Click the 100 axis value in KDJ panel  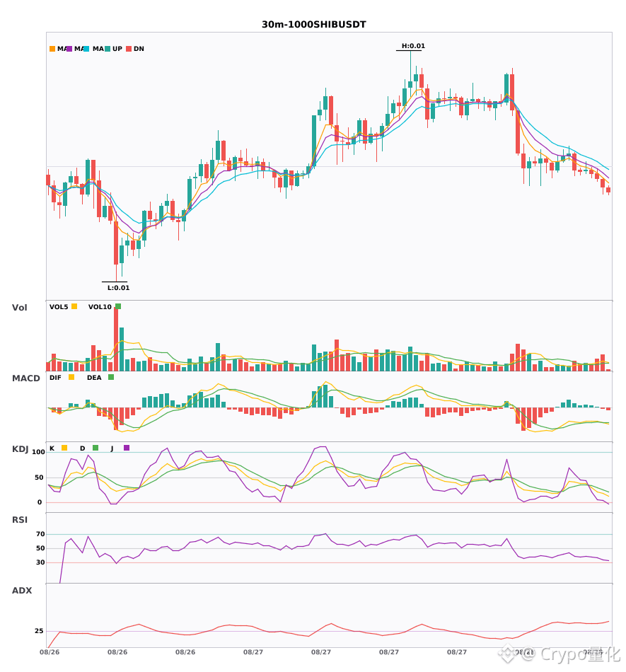pyautogui.click(x=38, y=452)
